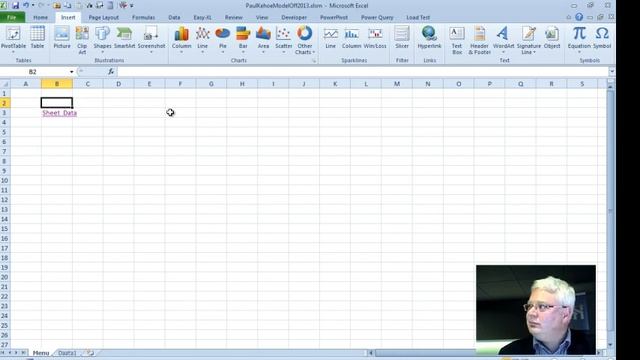
Task: Insert a Scatter chart
Action: 284,39
